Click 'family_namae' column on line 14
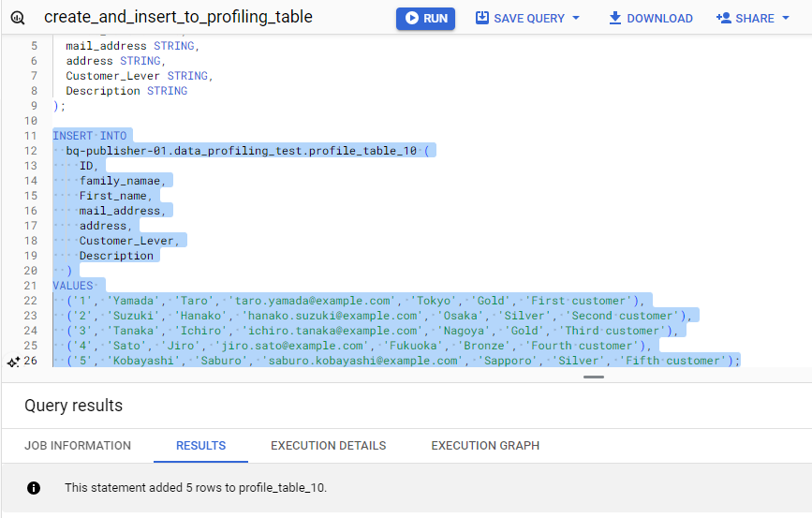This screenshot has width=812, height=518. [x=120, y=181]
